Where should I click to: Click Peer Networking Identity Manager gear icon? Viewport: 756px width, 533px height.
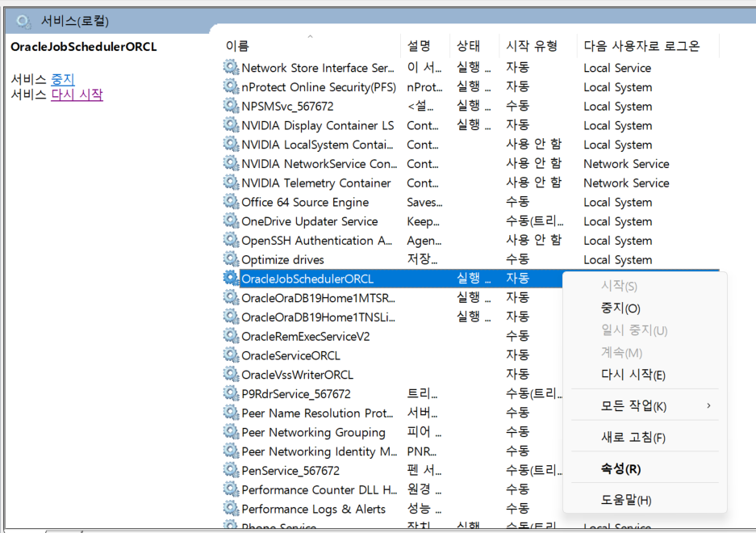coord(231,451)
